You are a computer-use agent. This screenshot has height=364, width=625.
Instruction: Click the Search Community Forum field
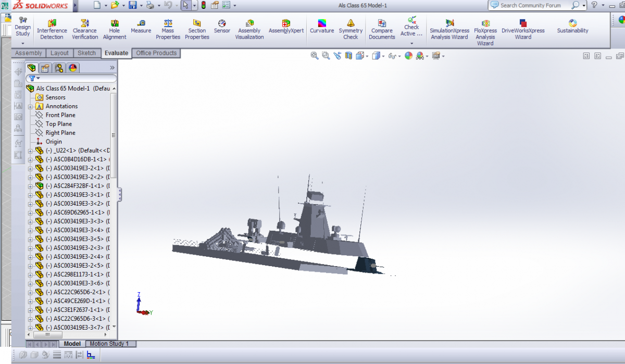(x=530, y=5)
